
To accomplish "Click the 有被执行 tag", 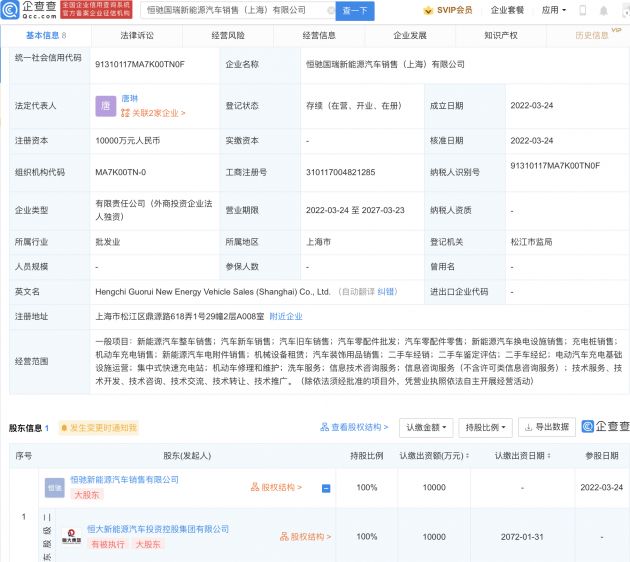I will click(x=108, y=545).
